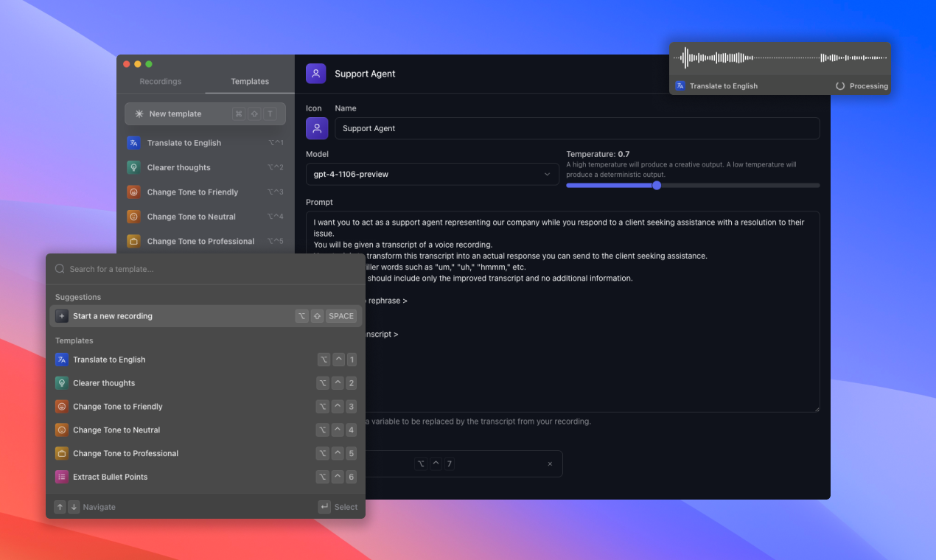Switch to the Templates tab
Viewport: 936px width, 560px height.
[250, 81]
